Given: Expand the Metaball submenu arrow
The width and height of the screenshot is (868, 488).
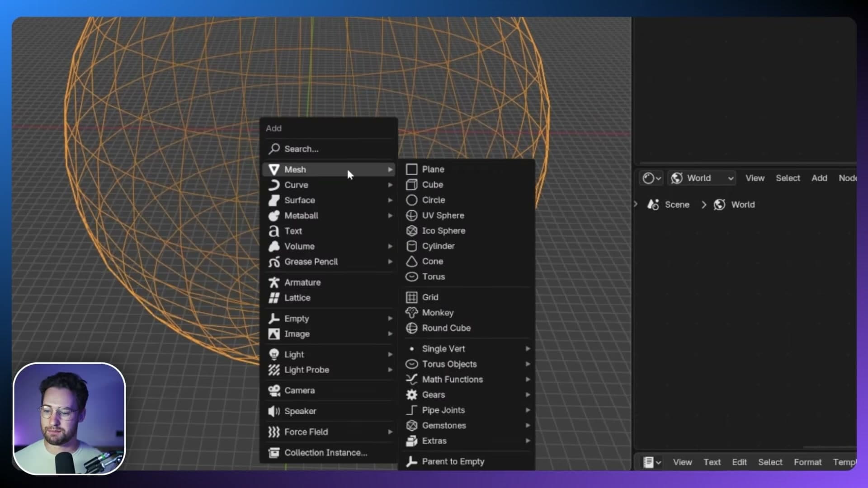Looking at the screenshot, I should pyautogui.click(x=390, y=216).
